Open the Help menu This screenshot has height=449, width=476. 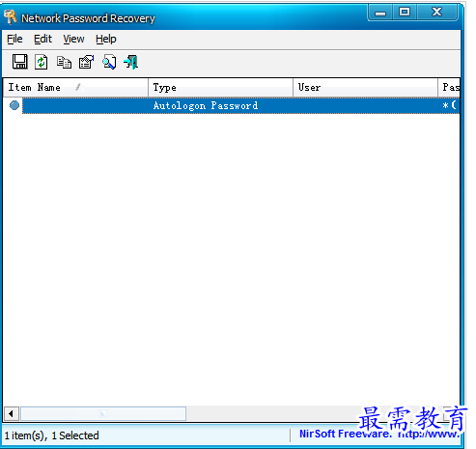pyautogui.click(x=106, y=39)
